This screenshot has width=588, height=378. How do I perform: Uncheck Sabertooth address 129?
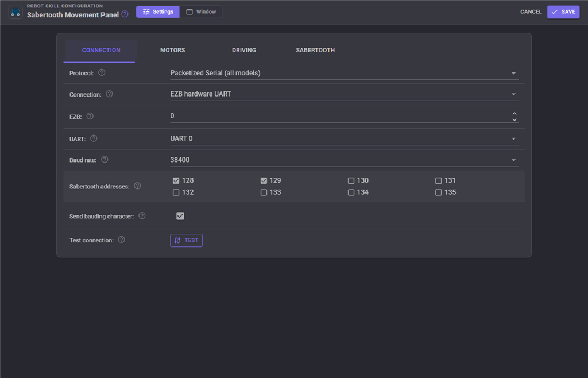pos(264,181)
